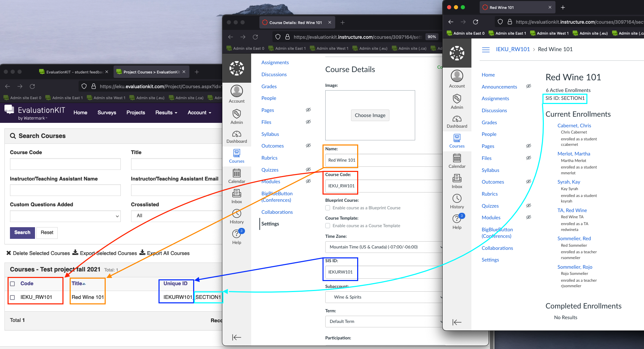Open Admin icon in Course Details window
This screenshot has height=349, width=644.
[x=237, y=117]
